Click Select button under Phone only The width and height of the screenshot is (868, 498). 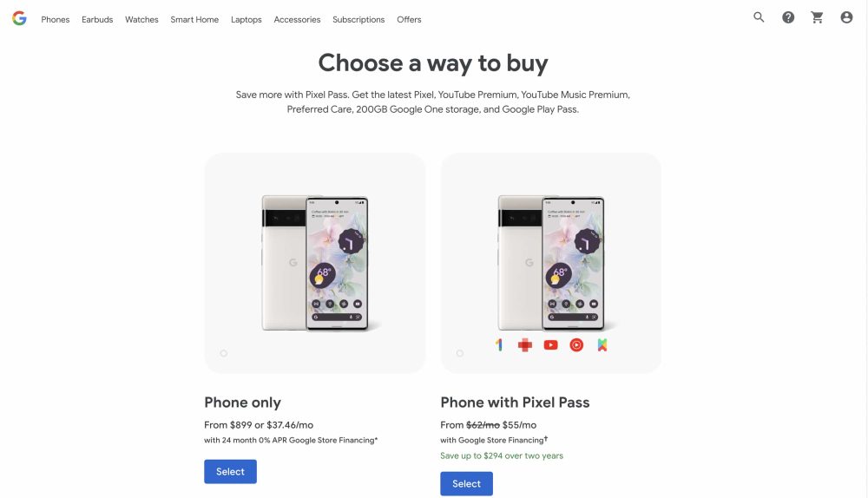[230, 471]
